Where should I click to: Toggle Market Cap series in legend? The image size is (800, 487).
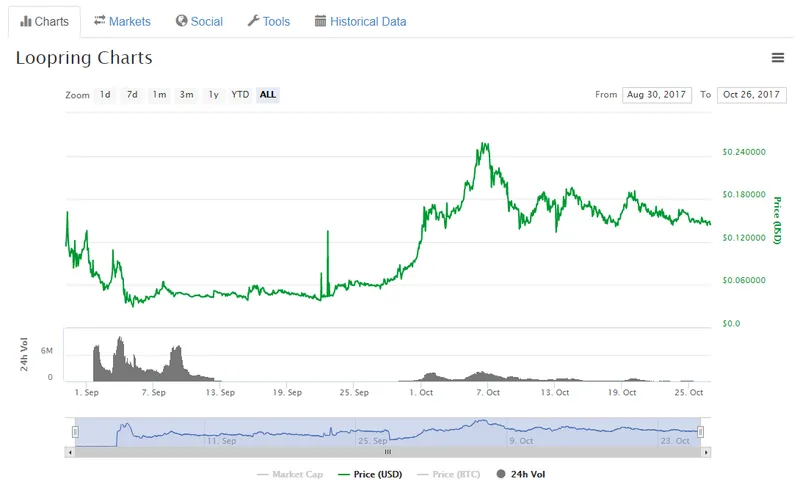290,474
